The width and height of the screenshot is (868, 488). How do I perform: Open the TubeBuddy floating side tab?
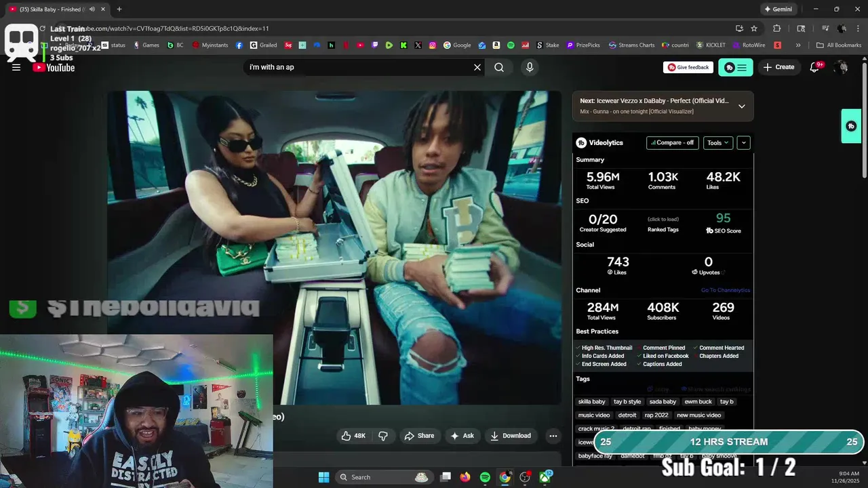tap(851, 126)
